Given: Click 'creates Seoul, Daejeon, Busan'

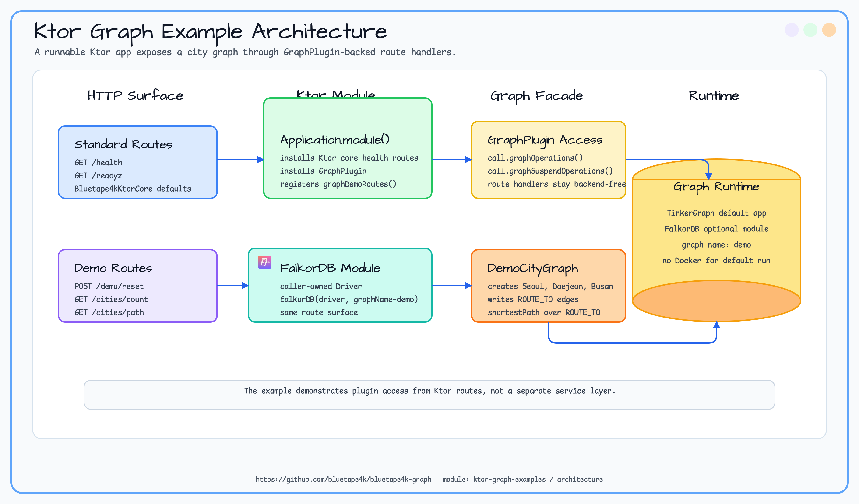Looking at the screenshot, I should (x=550, y=286).
